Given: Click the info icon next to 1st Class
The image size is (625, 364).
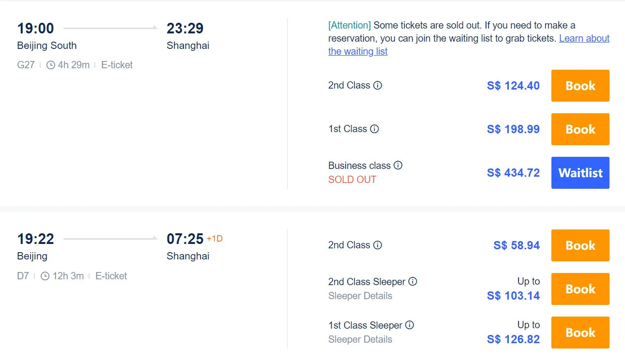Looking at the screenshot, I should (375, 129).
